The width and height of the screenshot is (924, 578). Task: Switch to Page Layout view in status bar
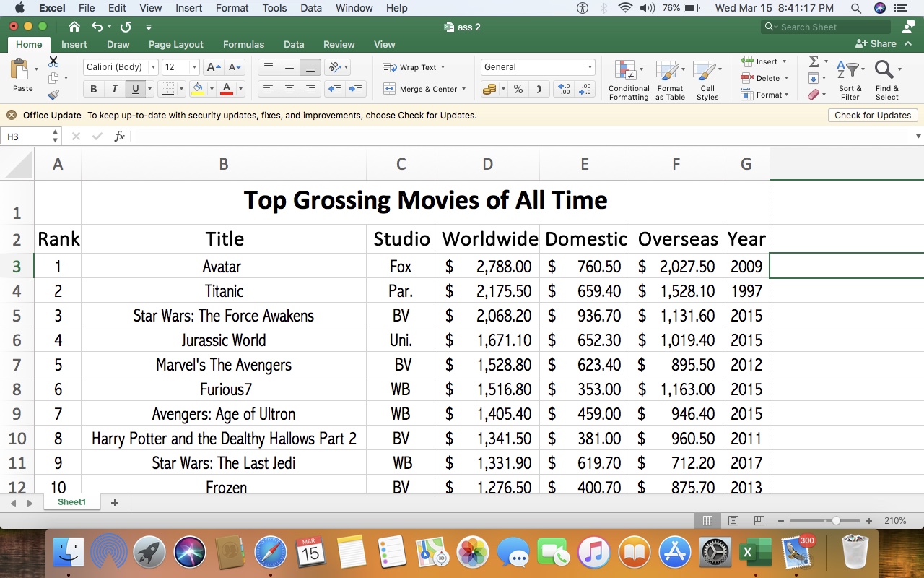pyautogui.click(x=733, y=521)
